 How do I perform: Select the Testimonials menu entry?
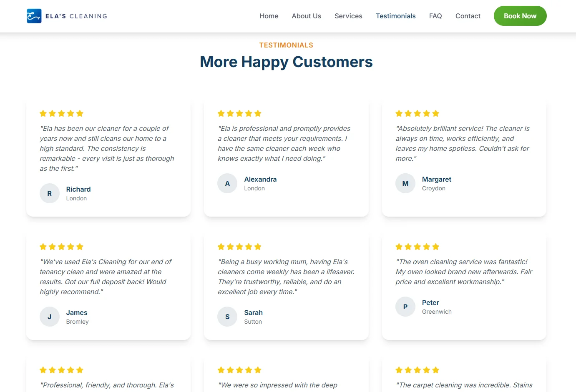pyautogui.click(x=395, y=16)
